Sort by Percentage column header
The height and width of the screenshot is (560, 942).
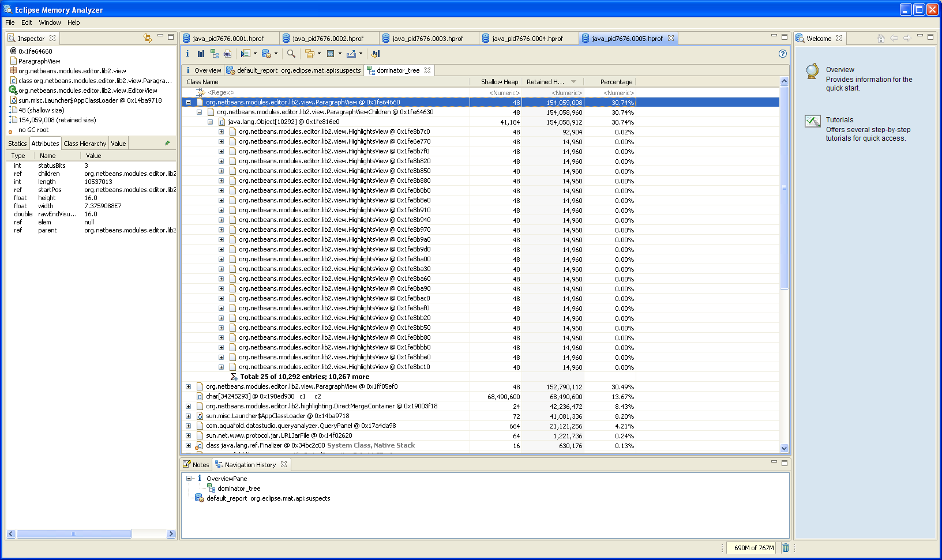click(610, 82)
